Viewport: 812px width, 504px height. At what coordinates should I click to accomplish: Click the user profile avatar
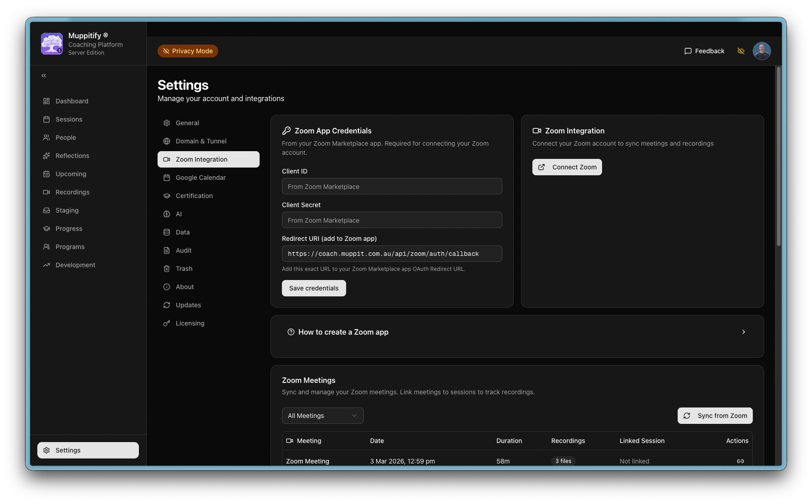[761, 51]
